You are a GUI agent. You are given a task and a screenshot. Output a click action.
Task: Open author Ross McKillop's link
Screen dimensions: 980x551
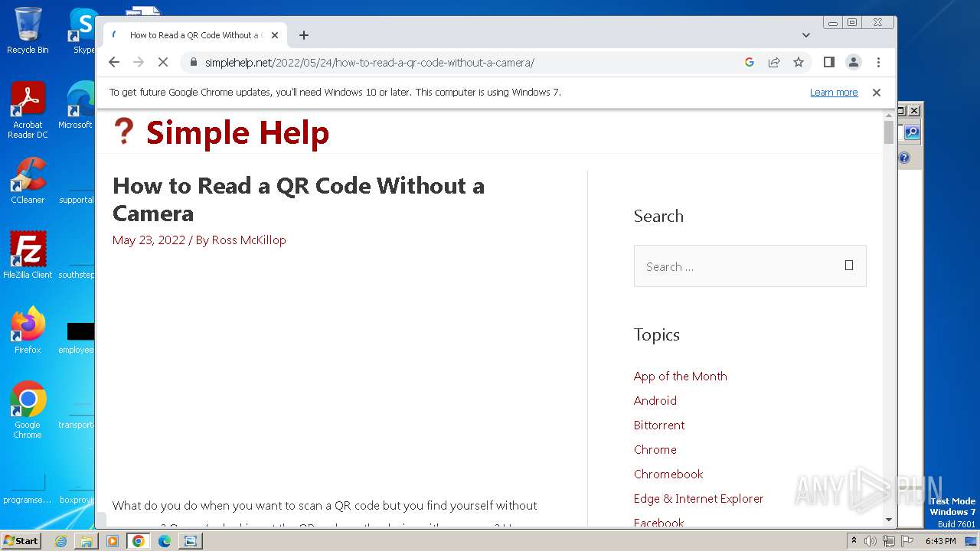pos(249,240)
